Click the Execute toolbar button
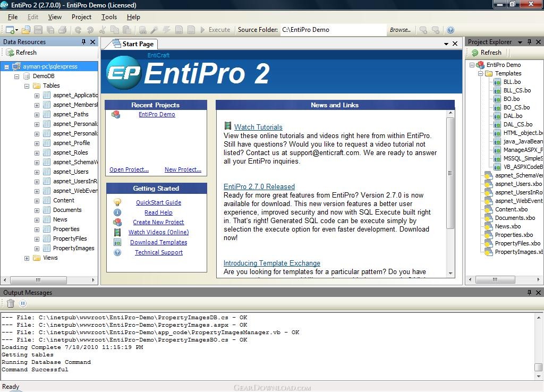 coord(216,30)
